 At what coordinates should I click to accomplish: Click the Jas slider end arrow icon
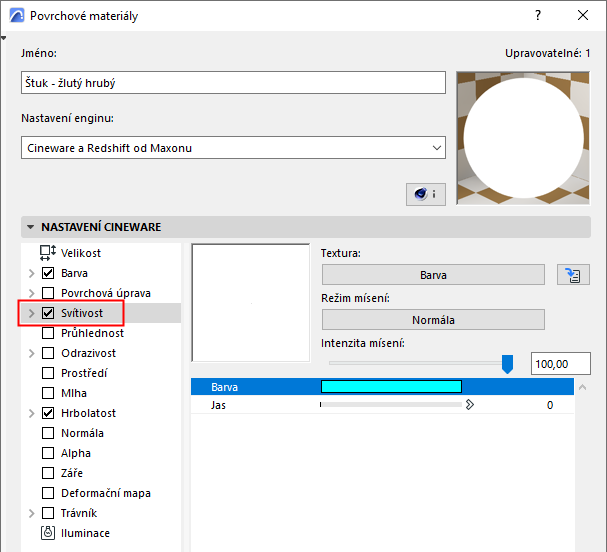click(x=470, y=405)
